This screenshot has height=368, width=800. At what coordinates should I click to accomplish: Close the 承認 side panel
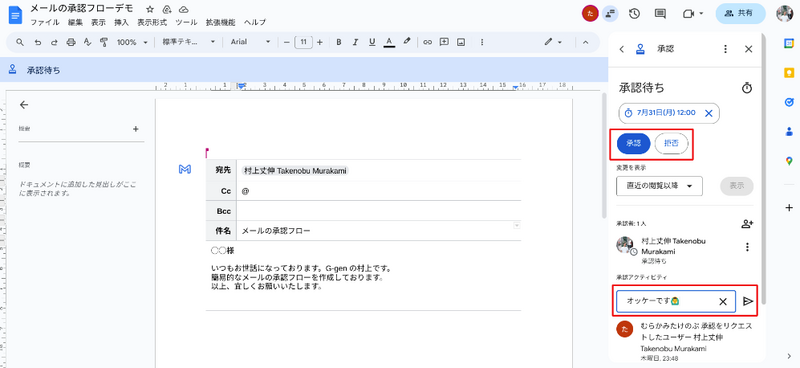coord(748,49)
